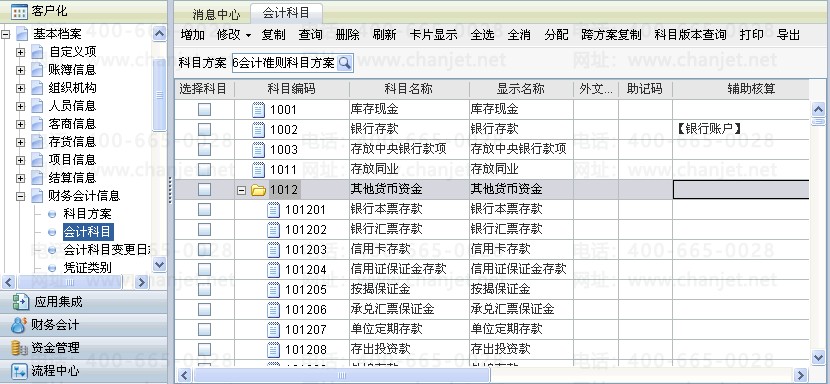Click the folder icon beside 基本档案

point(22,34)
